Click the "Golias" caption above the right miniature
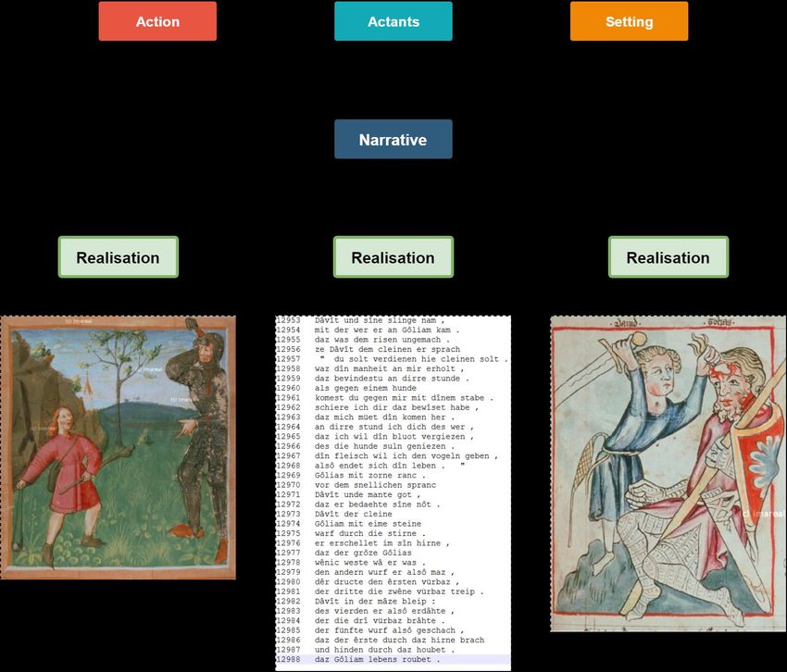The height and width of the screenshot is (672, 787). pyautogui.click(x=719, y=322)
